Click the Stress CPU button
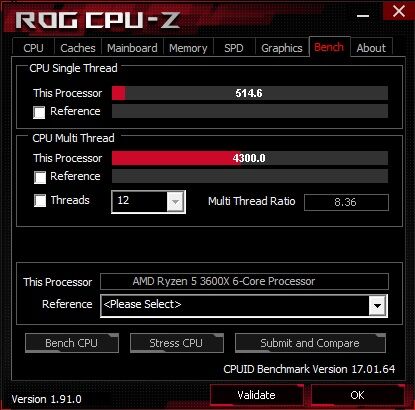 [x=176, y=343]
